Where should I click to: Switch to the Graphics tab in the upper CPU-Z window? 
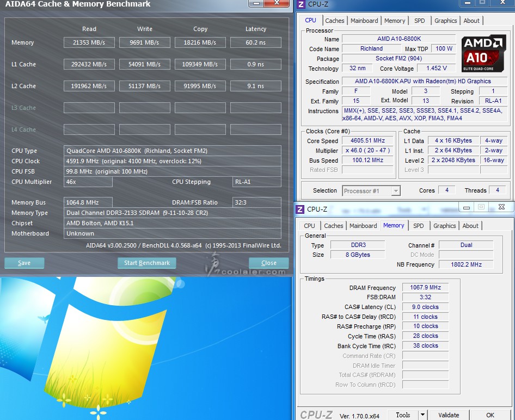[445, 21]
